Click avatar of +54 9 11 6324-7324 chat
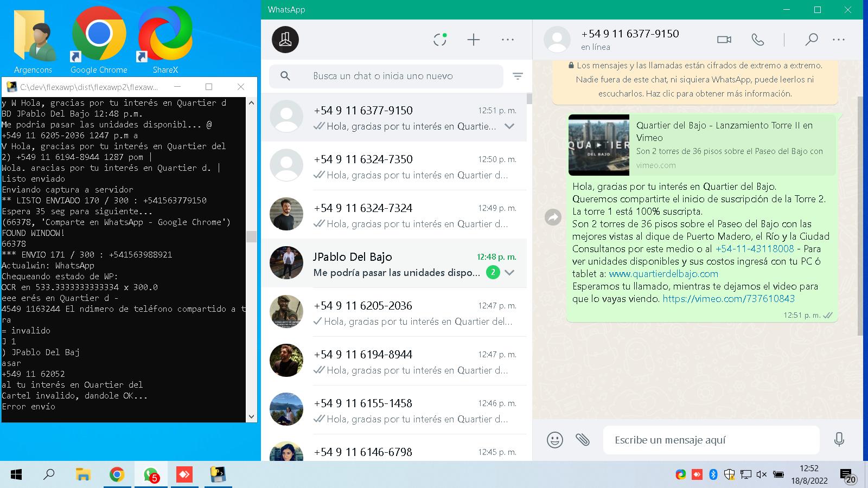Screen dimensions: 868x488 tap(286, 214)
